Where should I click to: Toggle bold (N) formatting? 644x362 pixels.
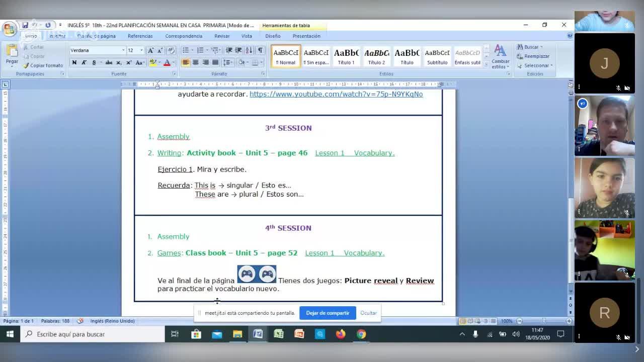74,63
